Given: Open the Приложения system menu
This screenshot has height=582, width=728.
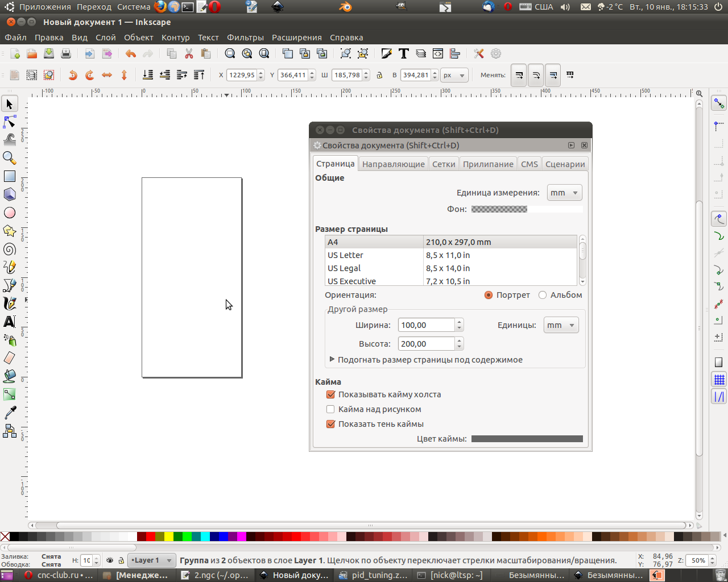Looking at the screenshot, I should click(44, 7).
